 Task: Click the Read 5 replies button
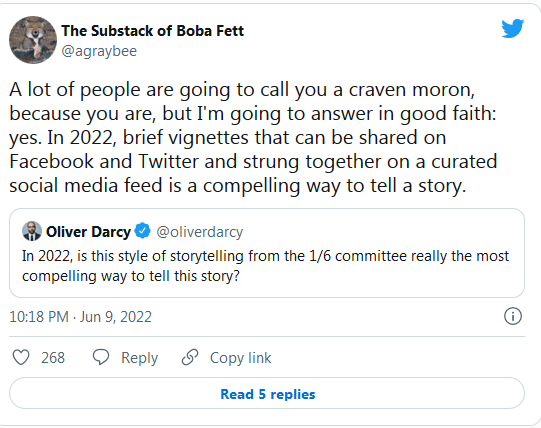(267, 393)
